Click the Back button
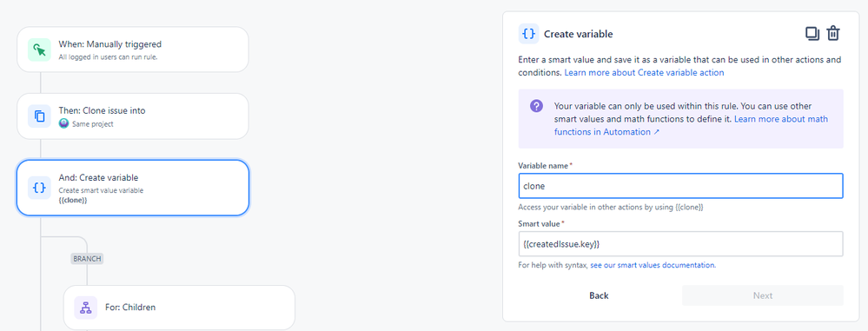The width and height of the screenshot is (868, 331). click(599, 295)
